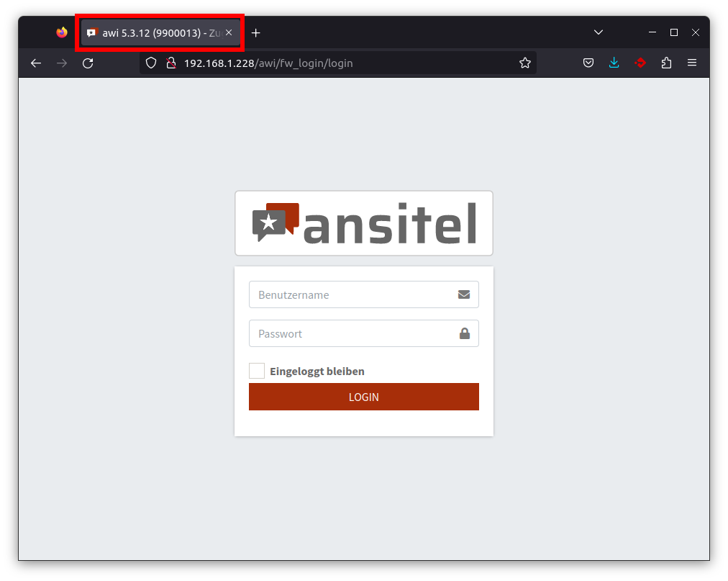Viewport: 728px width, 581px height.
Task: Click the Benutzername input field
Action: tap(352, 294)
